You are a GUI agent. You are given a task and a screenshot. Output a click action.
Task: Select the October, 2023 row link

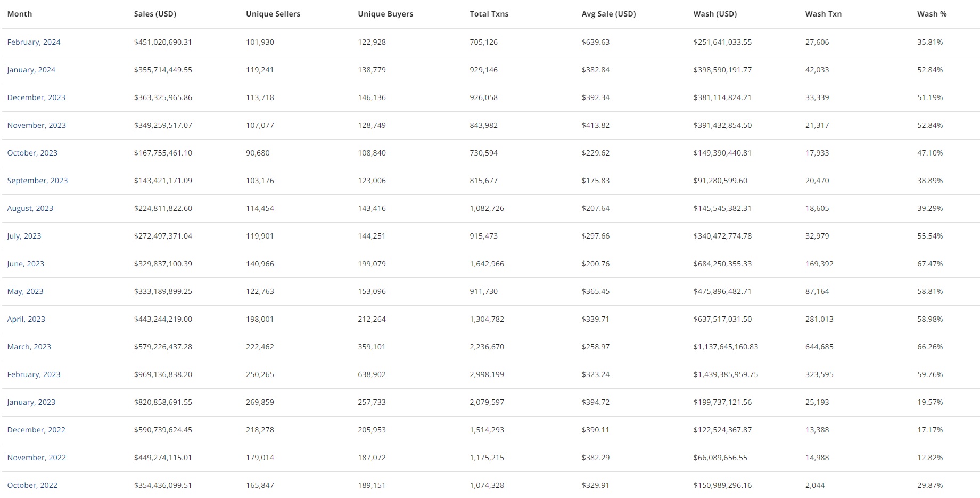(32, 153)
